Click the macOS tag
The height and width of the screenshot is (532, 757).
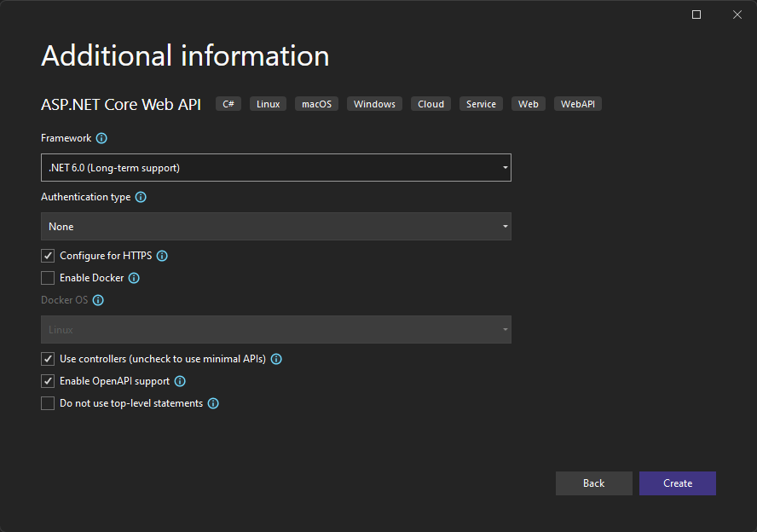tap(317, 104)
